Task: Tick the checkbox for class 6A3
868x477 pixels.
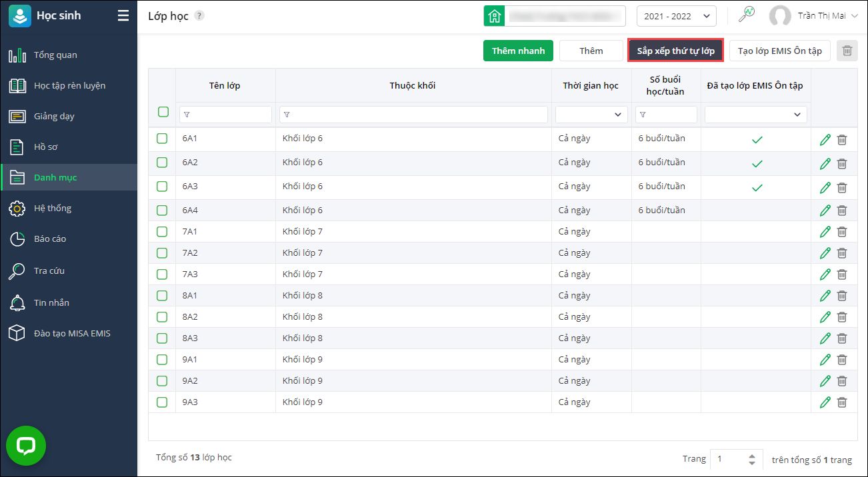Action: (162, 187)
